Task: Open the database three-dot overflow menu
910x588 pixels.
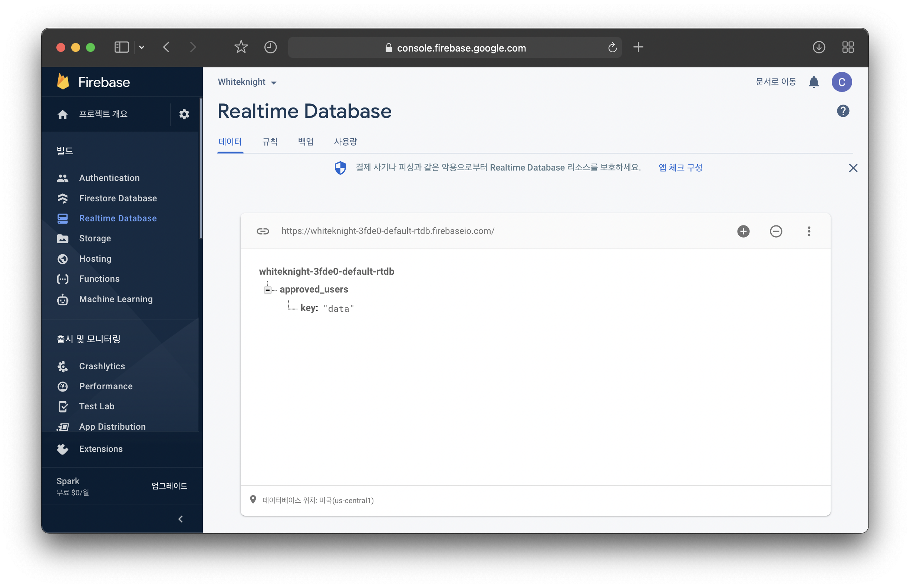Action: click(808, 231)
